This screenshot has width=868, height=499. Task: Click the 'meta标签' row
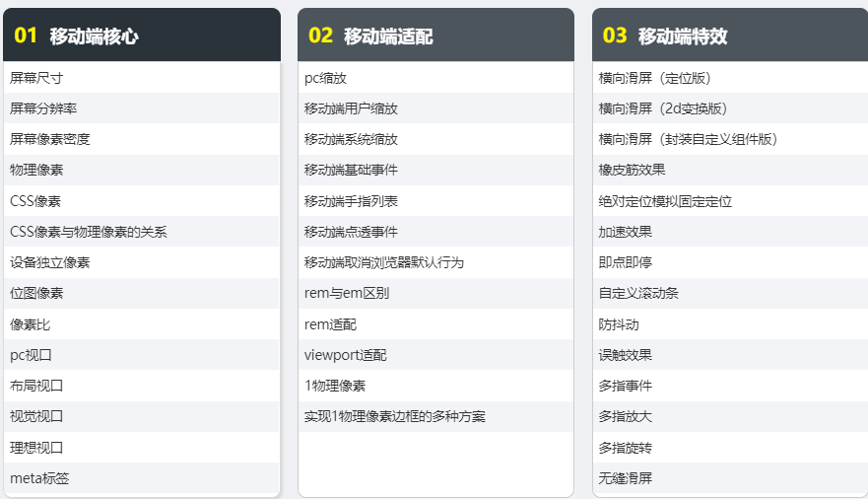(142, 478)
